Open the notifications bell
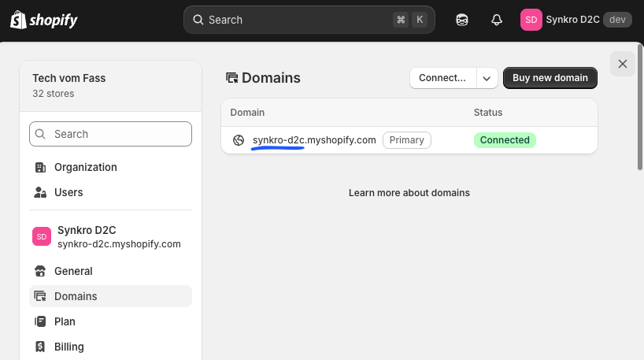Viewport: 644px width, 360px height. pyautogui.click(x=497, y=20)
